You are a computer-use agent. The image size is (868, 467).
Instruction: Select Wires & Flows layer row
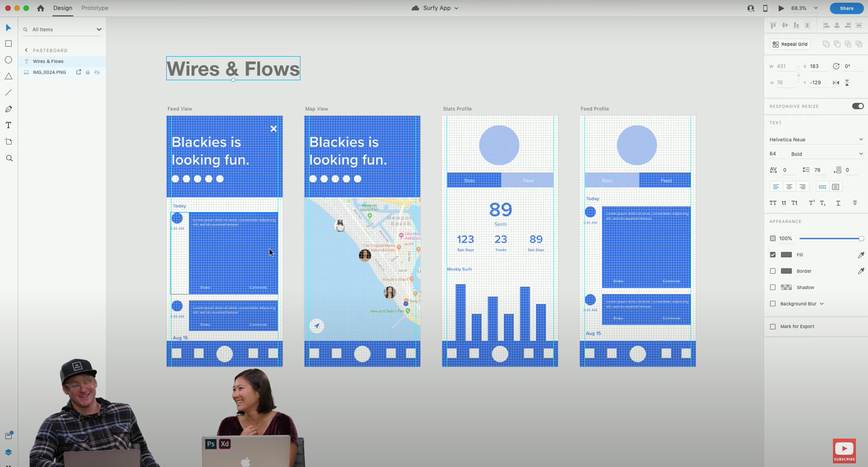click(62, 61)
